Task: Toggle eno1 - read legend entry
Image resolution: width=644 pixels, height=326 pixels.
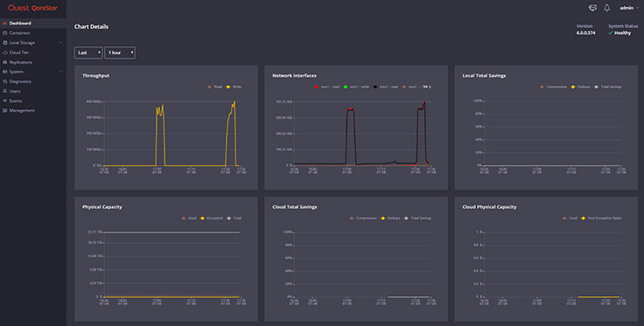Action: pos(327,87)
